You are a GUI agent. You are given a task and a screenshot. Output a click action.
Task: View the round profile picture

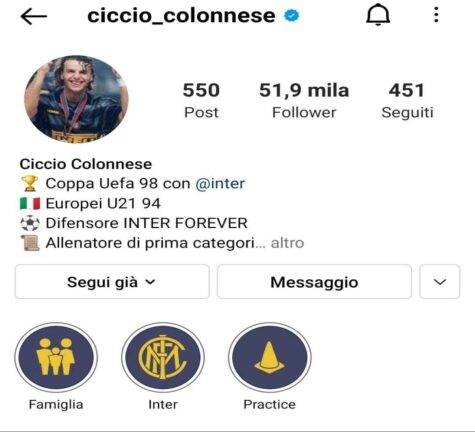76,99
